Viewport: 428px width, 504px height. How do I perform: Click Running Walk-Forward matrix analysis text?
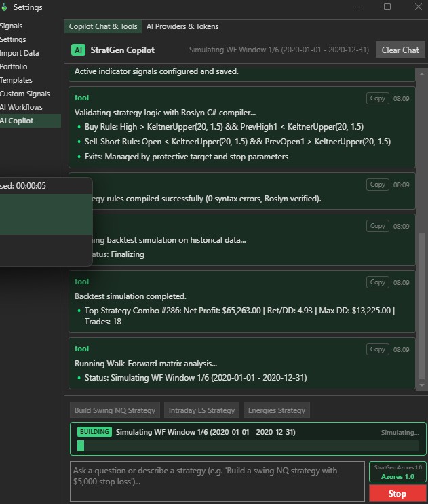(x=146, y=364)
